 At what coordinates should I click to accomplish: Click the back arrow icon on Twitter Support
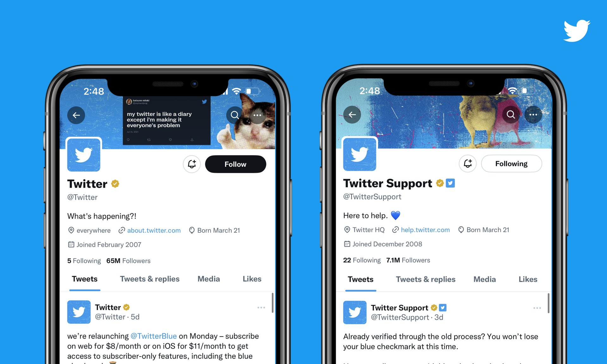[353, 115]
